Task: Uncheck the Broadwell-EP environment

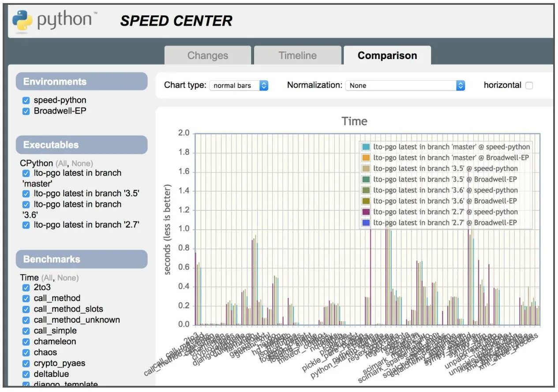Action: [x=26, y=111]
